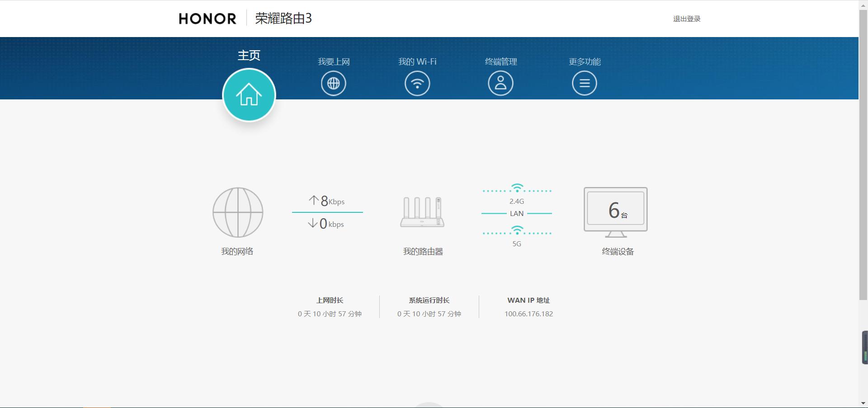Click the download speed 0kbps indicator
The image size is (868, 408).
[326, 223]
